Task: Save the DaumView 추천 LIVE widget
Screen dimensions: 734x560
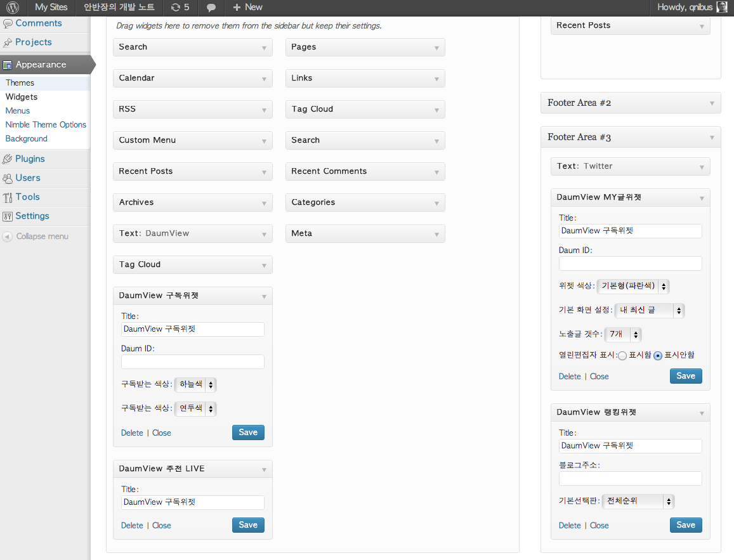Action: (x=248, y=524)
